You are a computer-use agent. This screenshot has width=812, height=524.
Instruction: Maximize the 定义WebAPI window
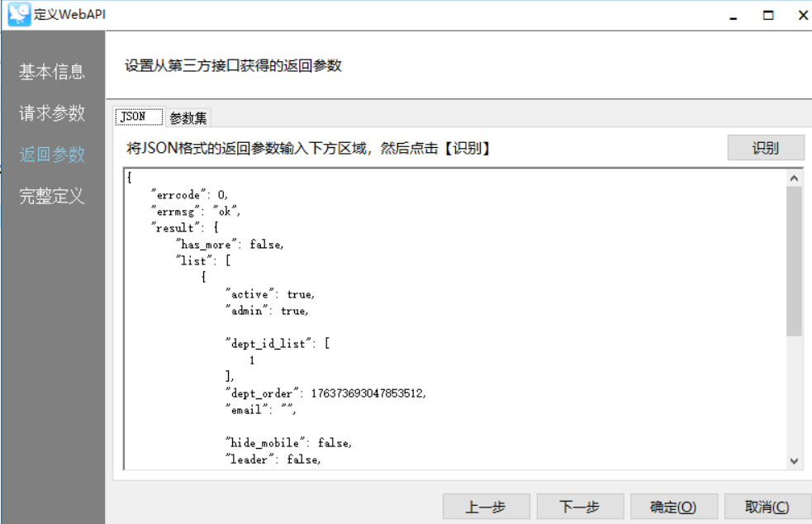pyautogui.click(x=768, y=15)
